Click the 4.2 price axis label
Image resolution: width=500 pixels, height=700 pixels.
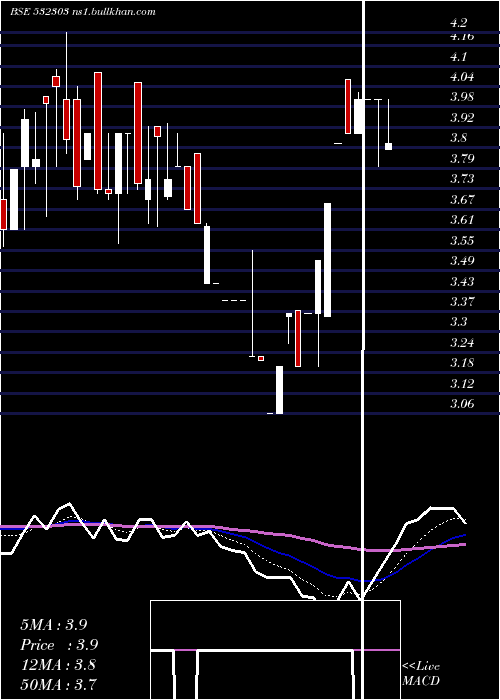click(x=459, y=22)
